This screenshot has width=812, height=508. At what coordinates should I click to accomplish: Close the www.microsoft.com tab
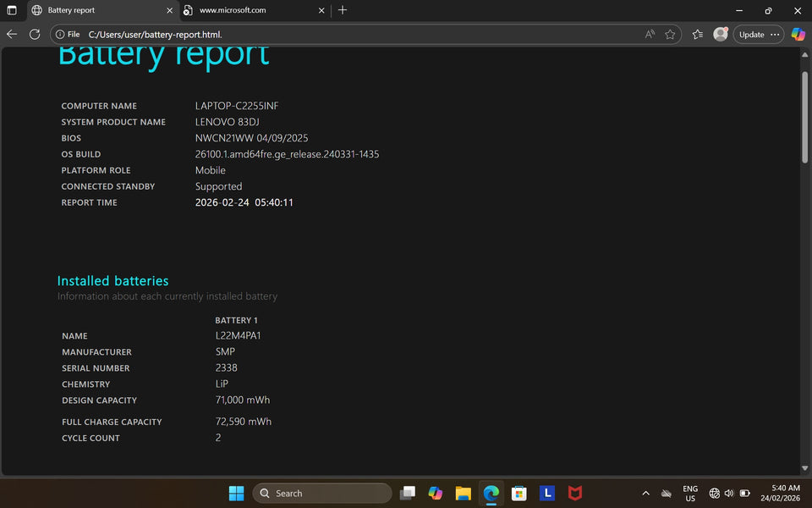[x=321, y=10]
